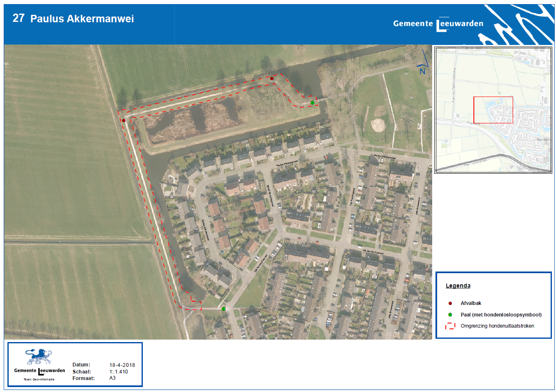The height and width of the screenshot is (392, 556).
Task: Click "Paal (met hondenlosloopsymbool)" legend label
Action: [501, 315]
